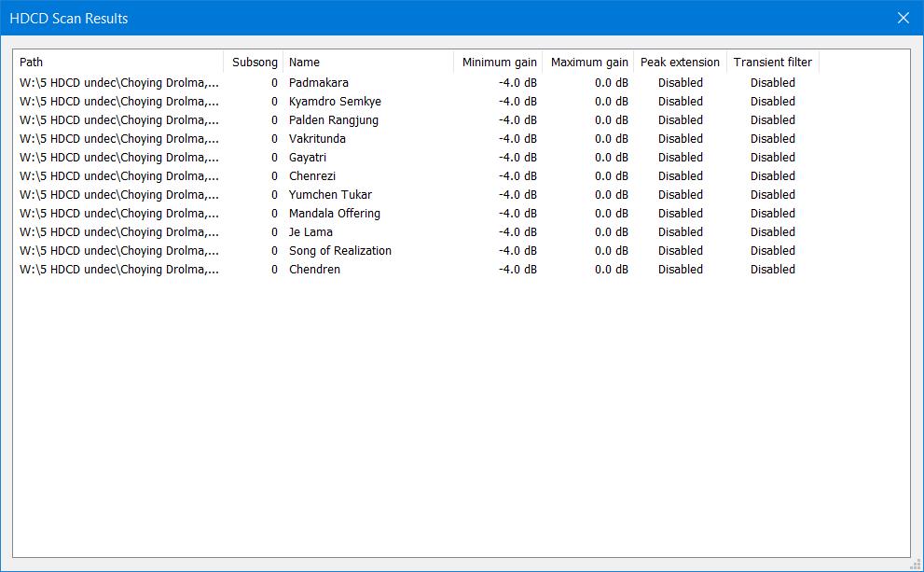
Task: Sort by the Minimum gain column header
Action: tap(498, 62)
